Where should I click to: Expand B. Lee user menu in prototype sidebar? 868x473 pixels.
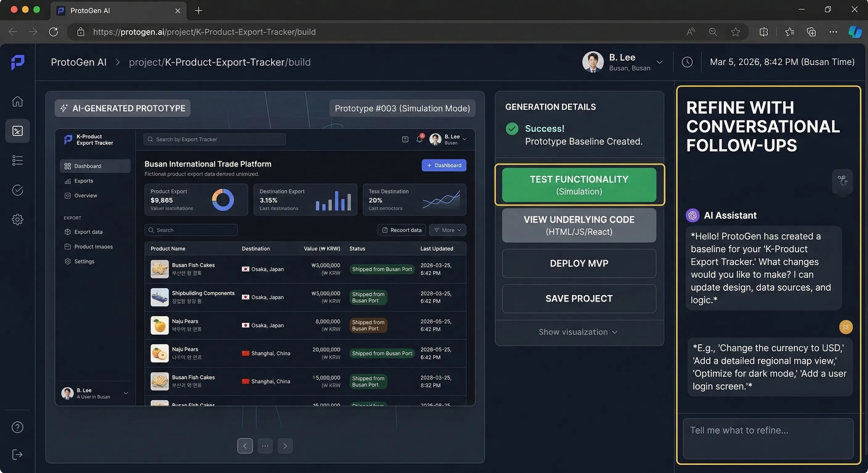[126, 393]
